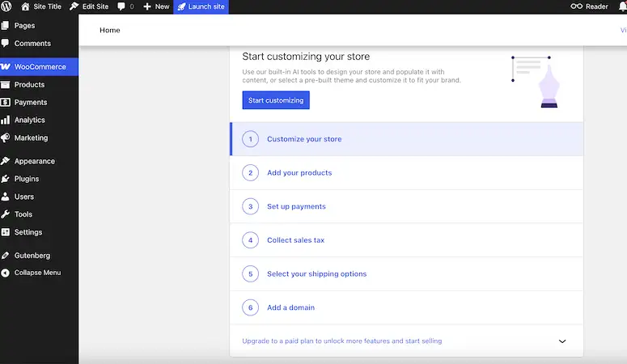
Task: Click the Payments dollar icon
Action: [x=6, y=103]
